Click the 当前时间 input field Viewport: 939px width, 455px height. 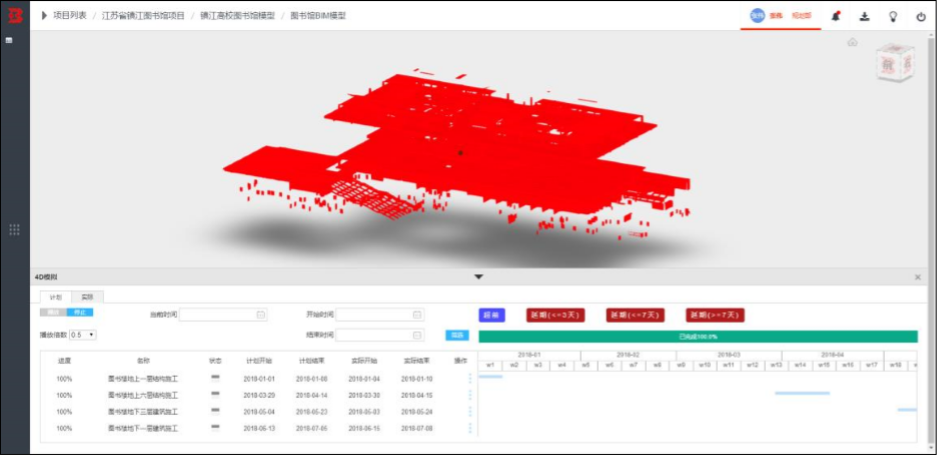click(223, 315)
